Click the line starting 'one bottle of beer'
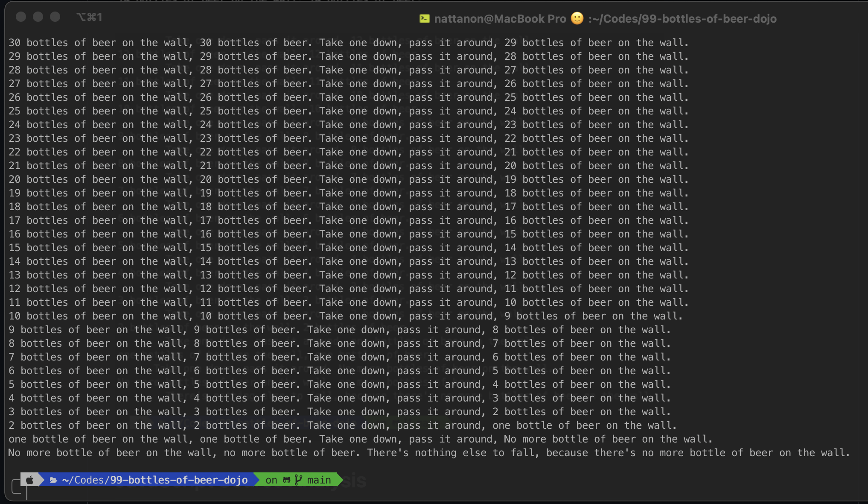Image resolution: width=868 pixels, height=504 pixels. point(360,439)
